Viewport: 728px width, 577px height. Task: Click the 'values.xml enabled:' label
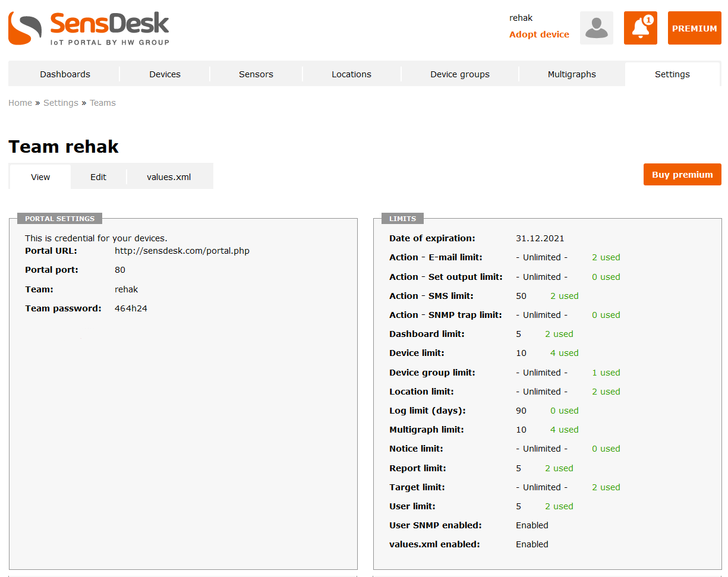pos(434,544)
